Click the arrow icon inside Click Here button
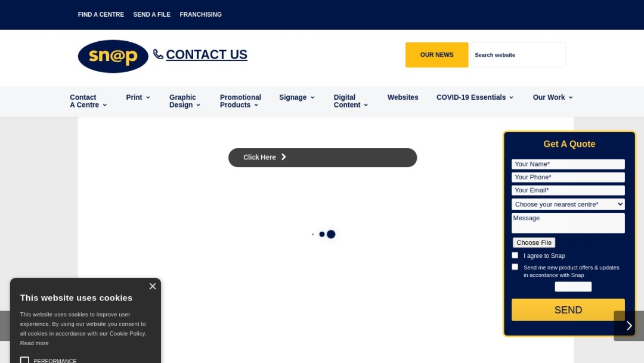Viewport: 644px width, 363px height. coord(283,157)
